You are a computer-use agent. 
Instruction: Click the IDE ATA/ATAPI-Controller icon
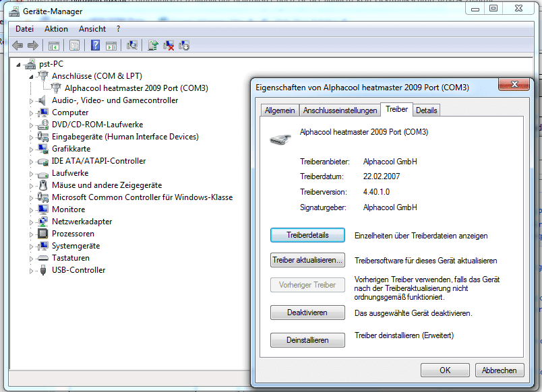point(43,161)
